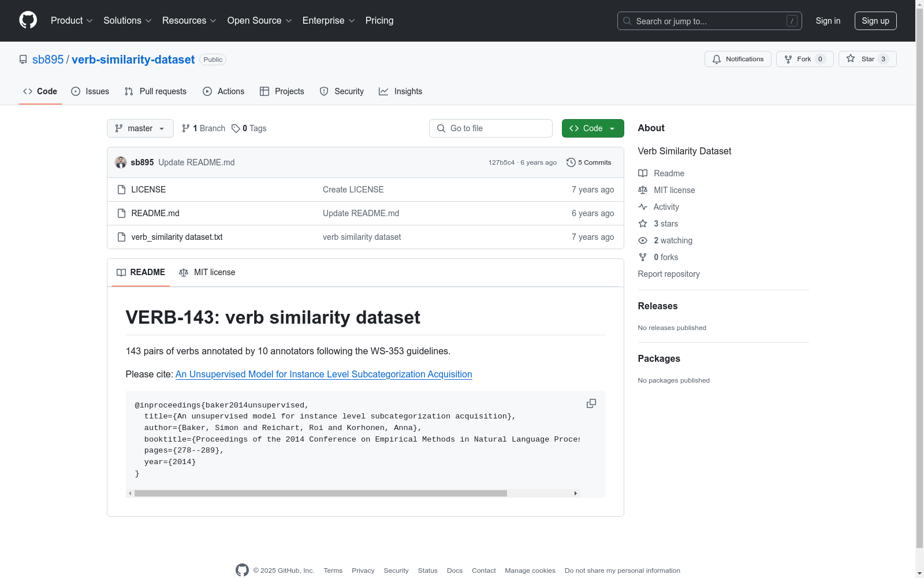924x578 pixels.
Task: Click the Search or jump to field
Action: (x=710, y=21)
